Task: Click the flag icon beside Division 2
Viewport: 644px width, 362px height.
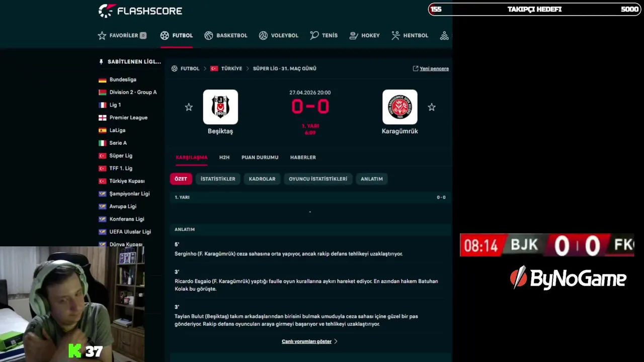Action: pyautogui.click(x=103, y=93)
